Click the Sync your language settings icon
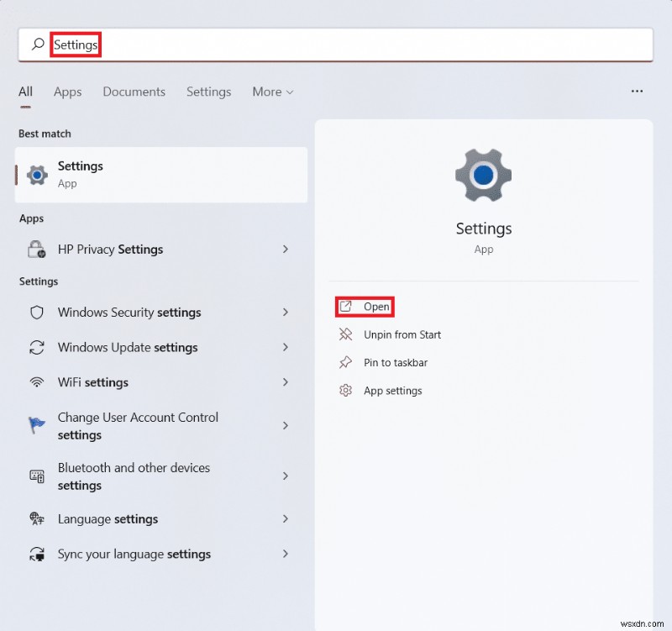672x631 pixels. (37, 554)
